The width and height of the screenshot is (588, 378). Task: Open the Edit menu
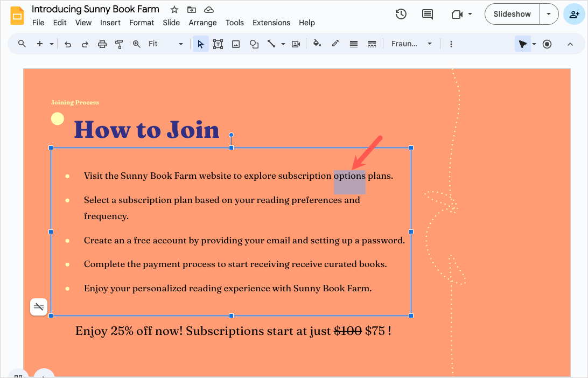(x=60, y=23)
